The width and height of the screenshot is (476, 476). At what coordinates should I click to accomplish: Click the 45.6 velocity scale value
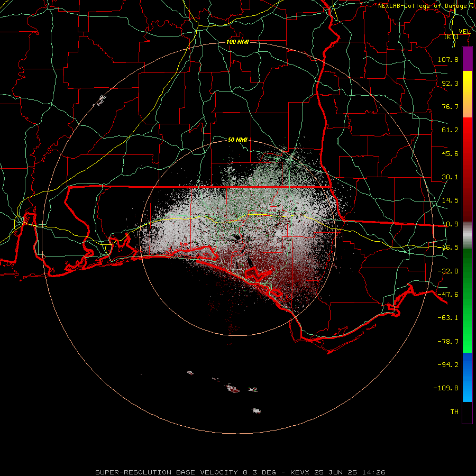[450, 153]
